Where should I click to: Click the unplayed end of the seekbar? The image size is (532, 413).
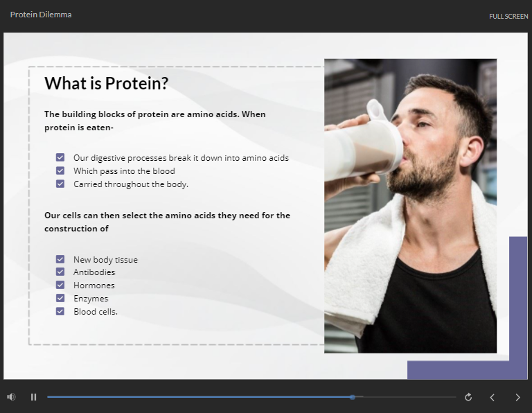point(416,397)
